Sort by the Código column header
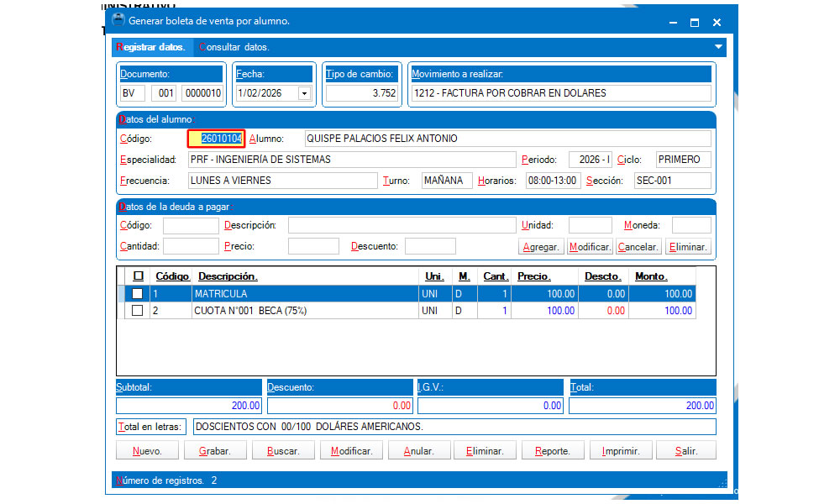This screenshot has height=504, width=840. [172, 276]
